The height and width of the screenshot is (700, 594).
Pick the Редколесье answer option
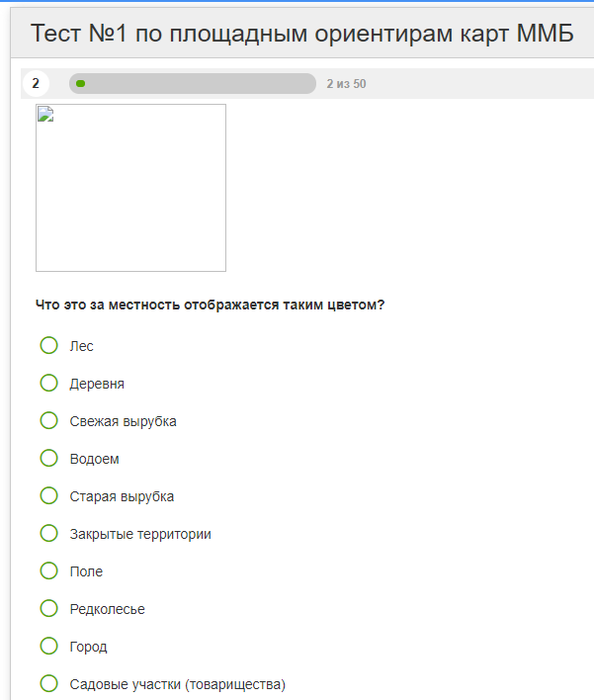pos(48,608)
